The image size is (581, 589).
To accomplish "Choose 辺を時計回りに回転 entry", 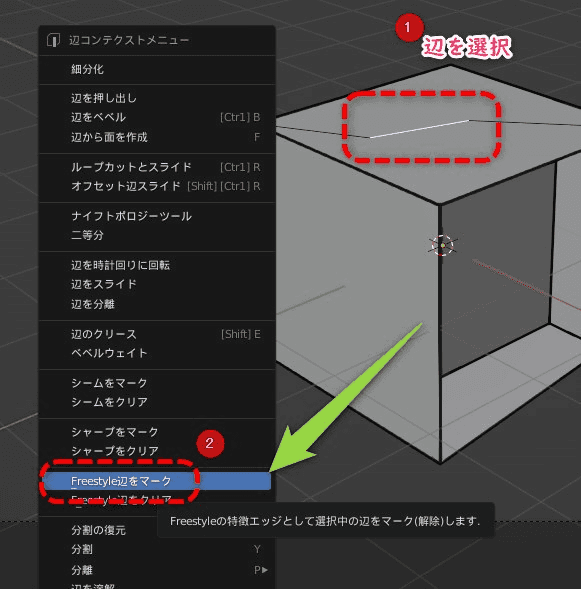I will [x=157, y=265].
